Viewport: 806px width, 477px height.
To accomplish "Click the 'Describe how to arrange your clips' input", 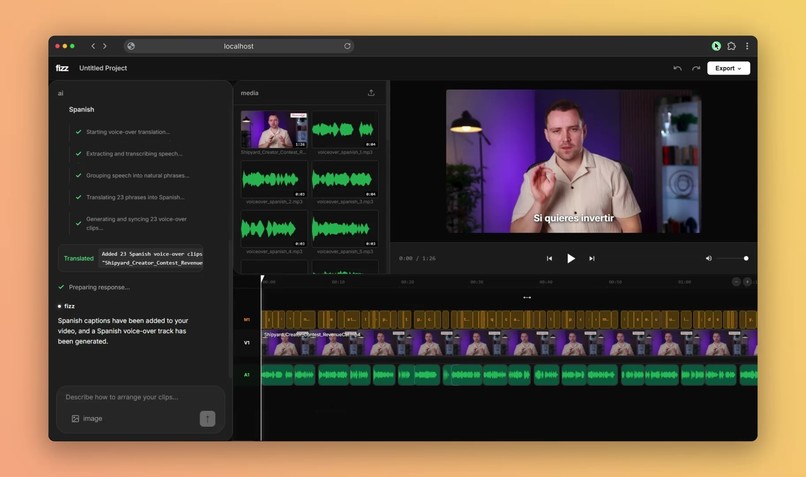I will point(122,397).
